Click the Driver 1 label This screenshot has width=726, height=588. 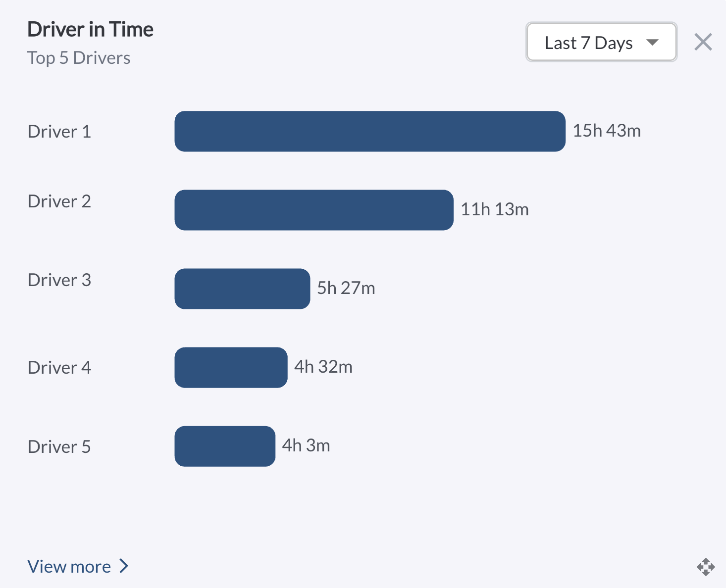coord(59,132)
